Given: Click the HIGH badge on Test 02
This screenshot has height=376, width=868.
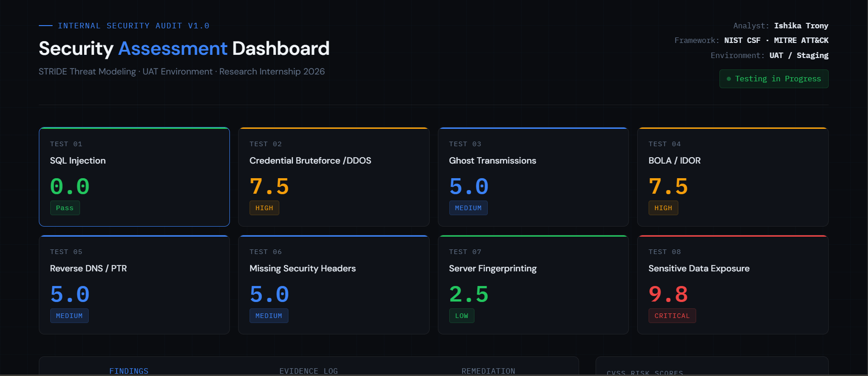Looking at the screenshot, I should [x=264, y=208].
